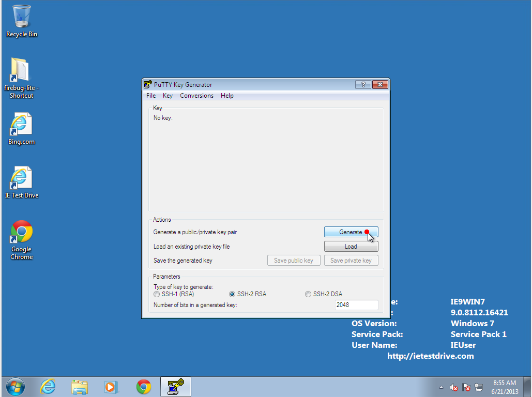532x397 pixels.
Task: Launch Internet Explorer from the taskbar
Action: tap(48, 387)
